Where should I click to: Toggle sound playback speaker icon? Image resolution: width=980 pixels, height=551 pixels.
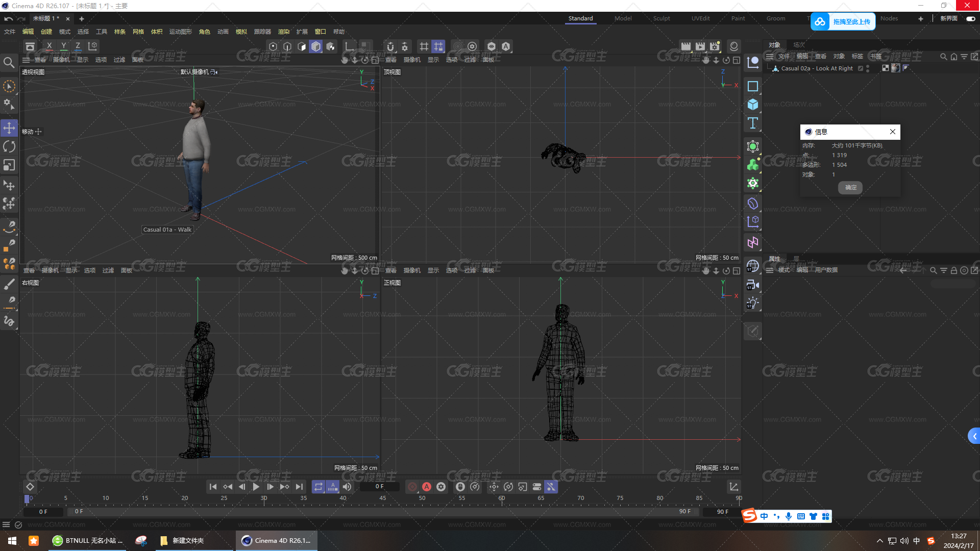coord(347,487)
